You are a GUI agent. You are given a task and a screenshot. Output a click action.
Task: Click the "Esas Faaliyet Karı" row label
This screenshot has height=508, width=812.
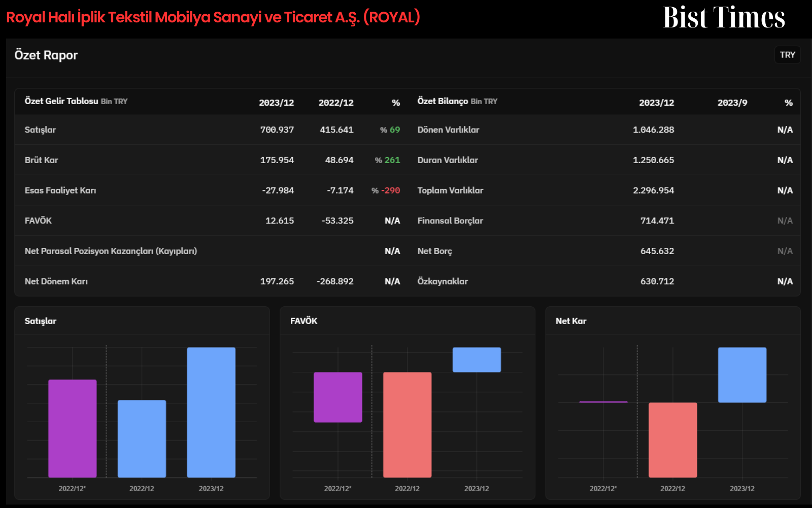60,190
